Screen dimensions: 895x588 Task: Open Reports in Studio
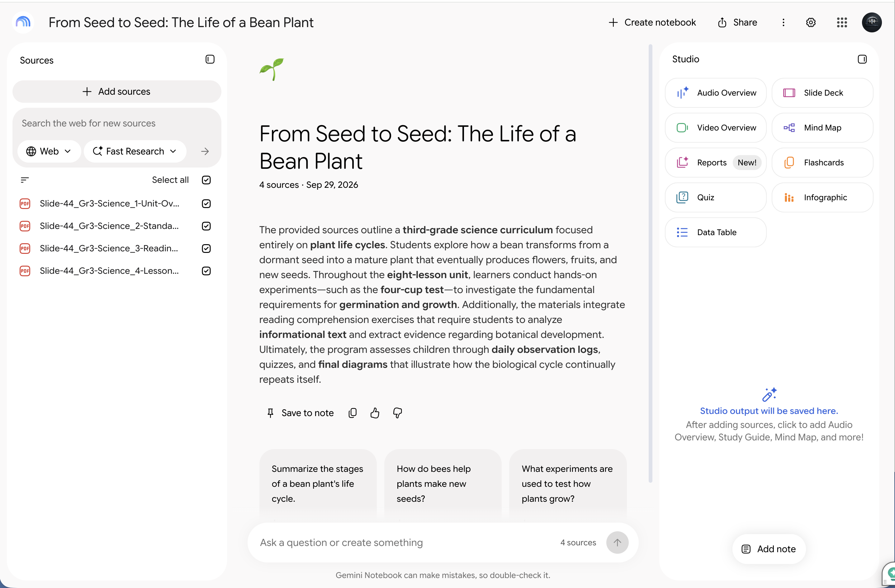tap(715, 163)
